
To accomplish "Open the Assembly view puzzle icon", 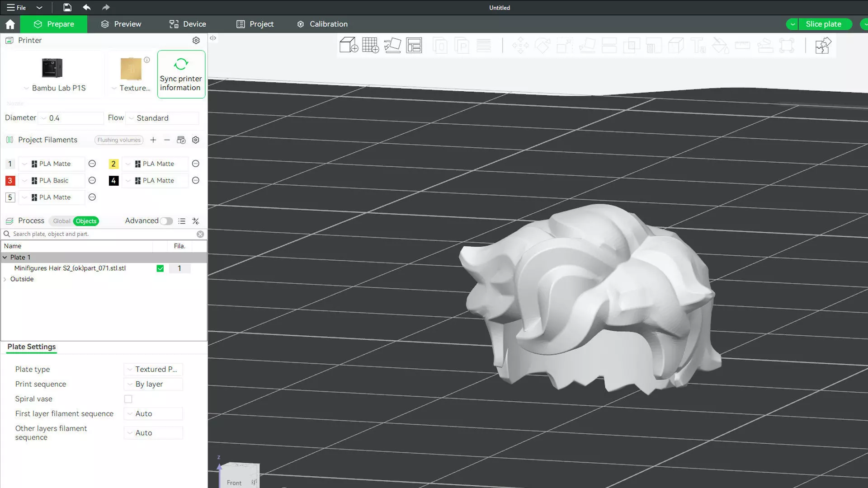I will tap(823, 45).
